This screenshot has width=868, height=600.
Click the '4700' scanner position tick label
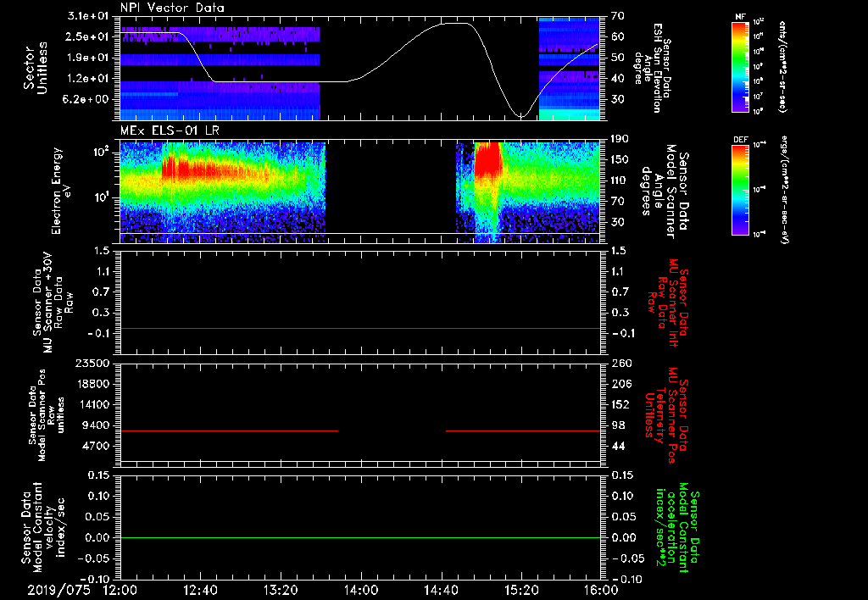[97, 446]
